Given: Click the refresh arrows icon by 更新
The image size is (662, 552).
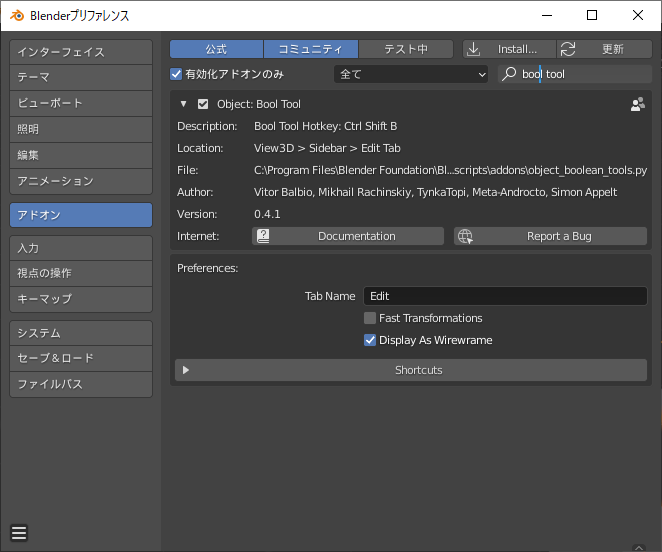Looking at the screenshot, I should (x=568, y=49).
